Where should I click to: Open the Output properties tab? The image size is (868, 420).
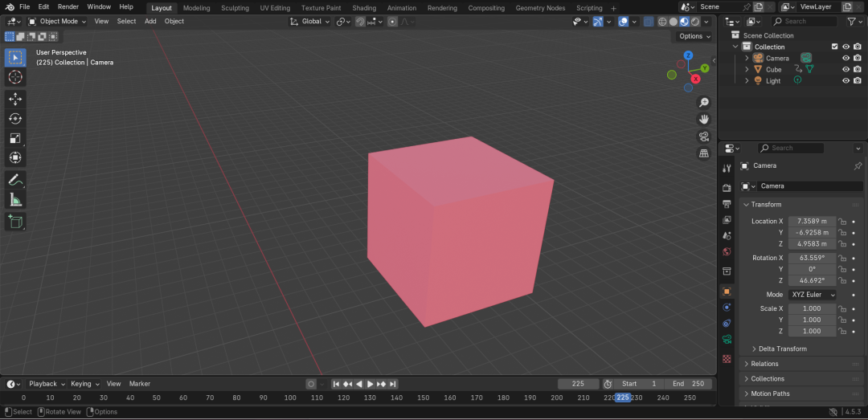[727, 204]
